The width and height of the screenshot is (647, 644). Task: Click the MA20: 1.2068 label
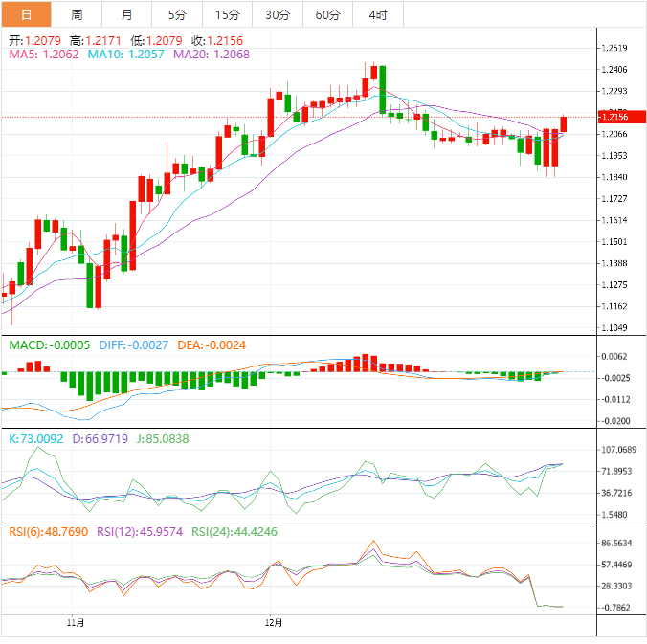212,55
